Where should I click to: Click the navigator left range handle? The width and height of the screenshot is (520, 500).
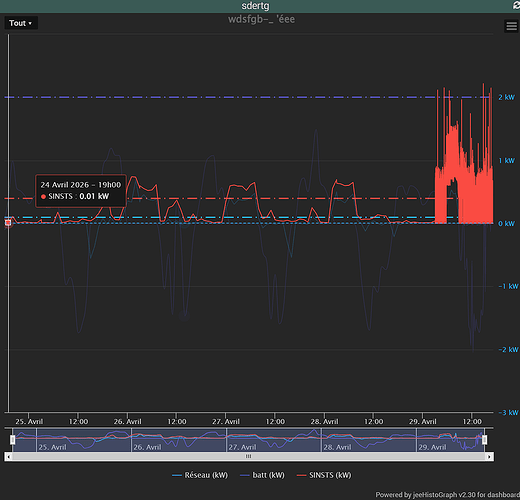click(13, 440)
